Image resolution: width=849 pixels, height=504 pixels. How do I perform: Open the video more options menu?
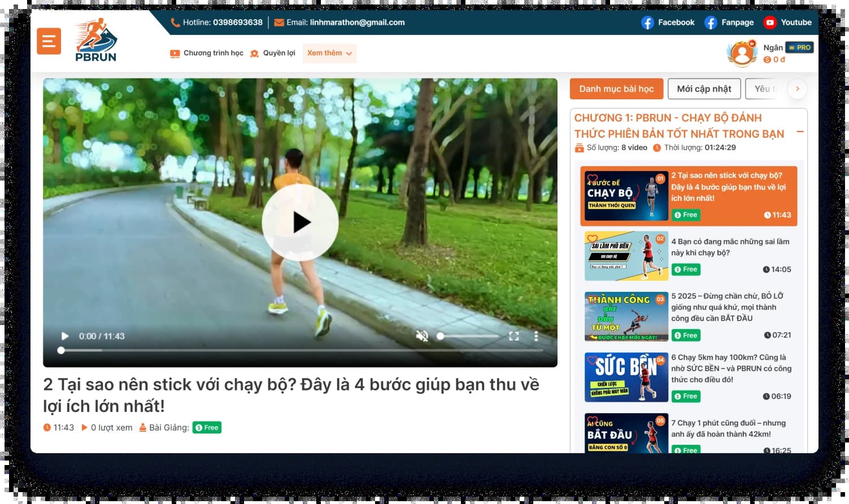click(536, 336)
